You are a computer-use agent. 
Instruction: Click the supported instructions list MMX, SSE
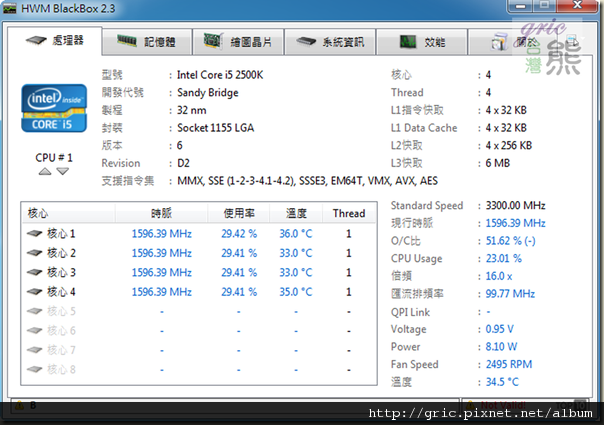pyautogui.click(x=307, y=181)
